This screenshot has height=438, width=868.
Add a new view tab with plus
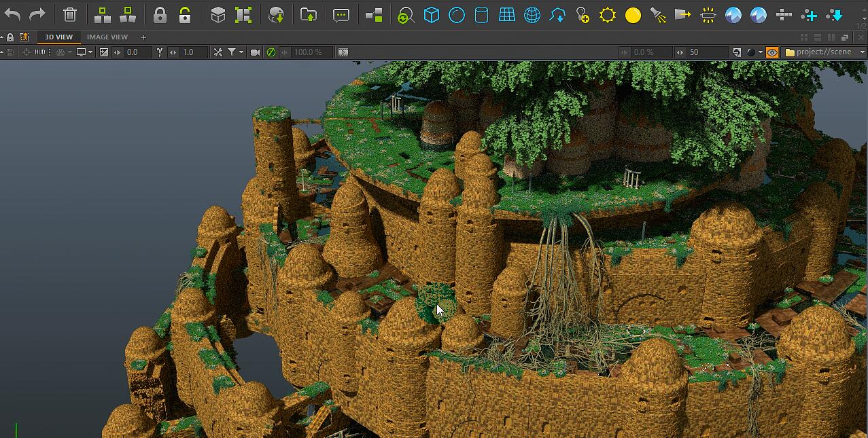point(143,37)
